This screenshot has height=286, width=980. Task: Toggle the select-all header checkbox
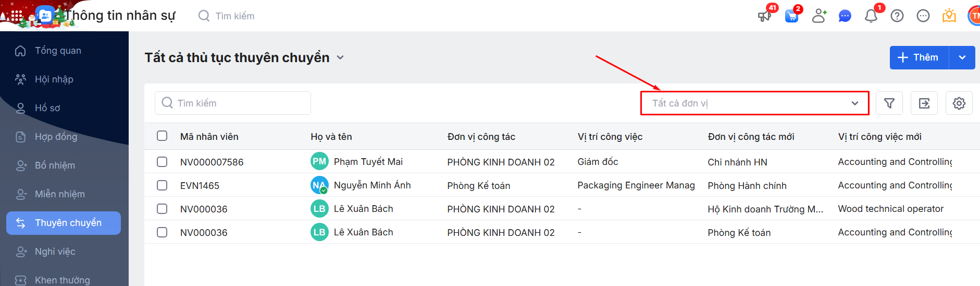(162, 136)
